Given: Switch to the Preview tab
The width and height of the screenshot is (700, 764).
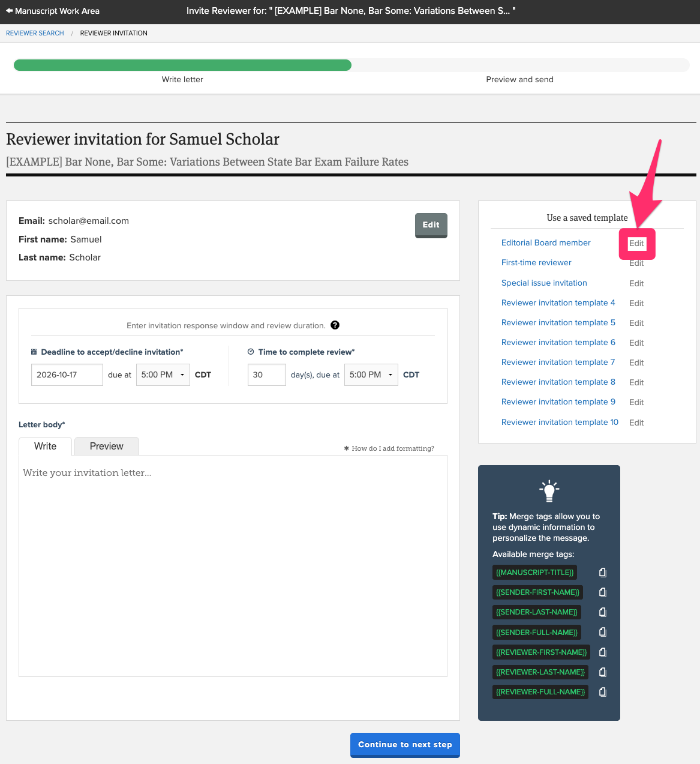Looking at the screenshot, I should [107, 446].
